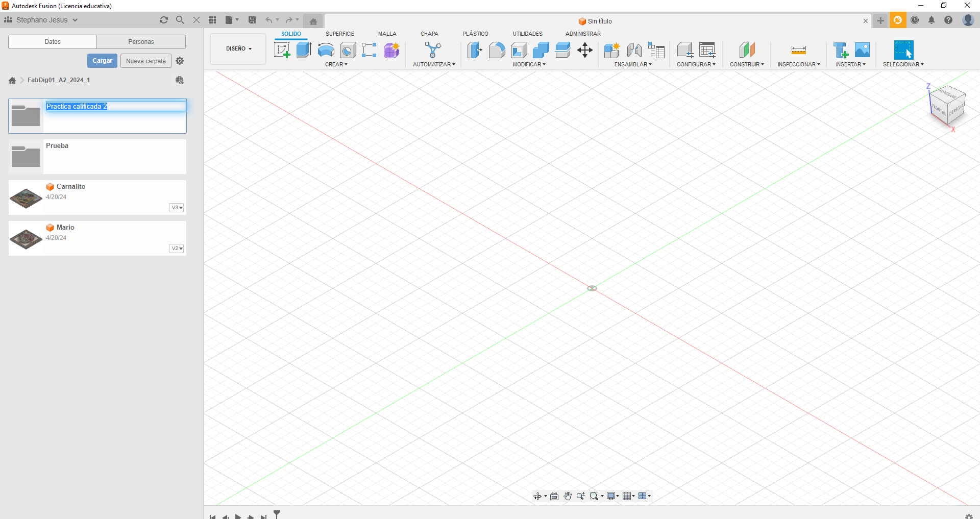980x519 pixels.
Task: Expand the Insertar menu
Action: 851,64
